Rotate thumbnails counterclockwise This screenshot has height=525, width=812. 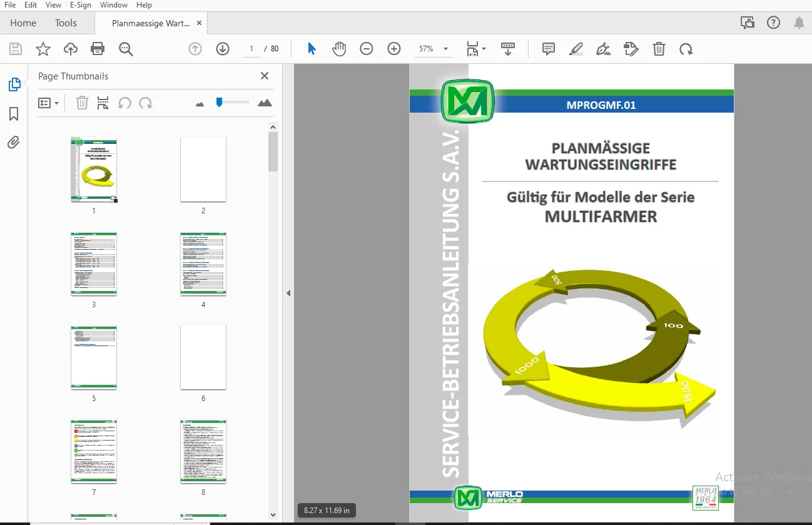point(124,103)
